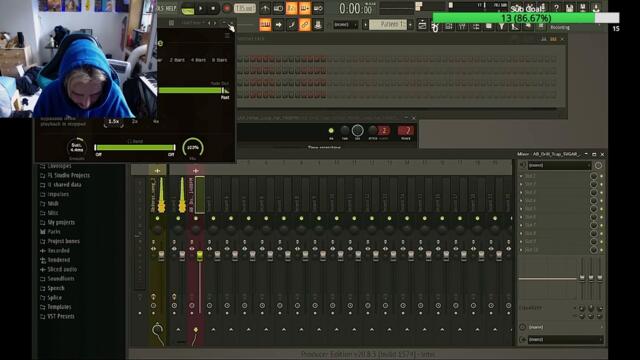Toggle the loop recording icon
Screen dimensions: 640x360
pos(318,8)
